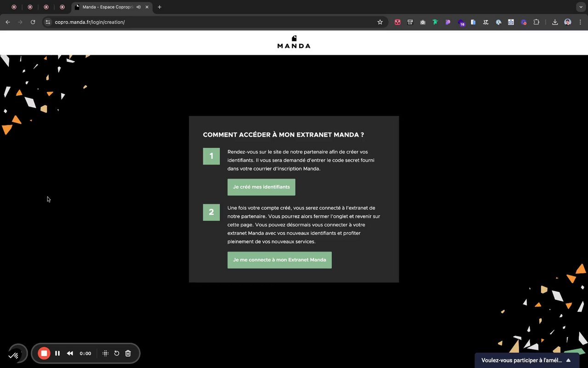Expand the tab search chevron dropdown
588x368 pixels.
click(581, 7)
